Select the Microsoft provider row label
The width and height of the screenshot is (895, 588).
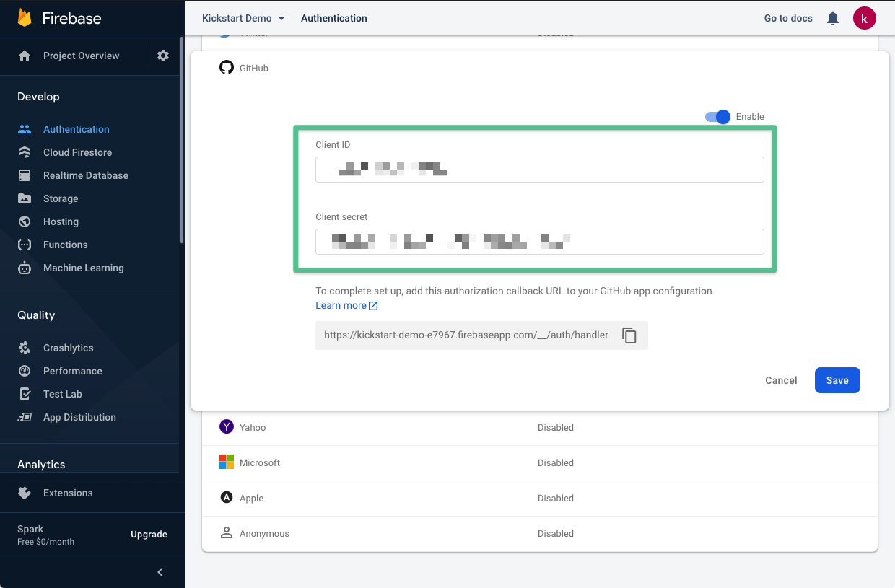260,462
